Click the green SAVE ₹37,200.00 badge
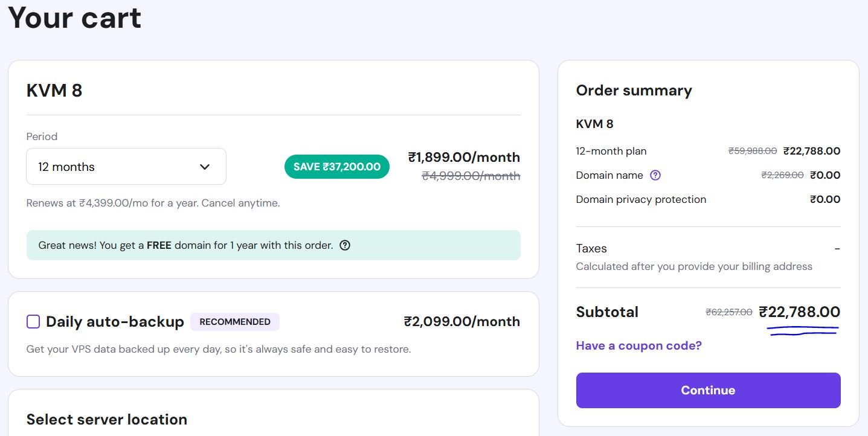 pyautogui.click(x=336, y=167)
